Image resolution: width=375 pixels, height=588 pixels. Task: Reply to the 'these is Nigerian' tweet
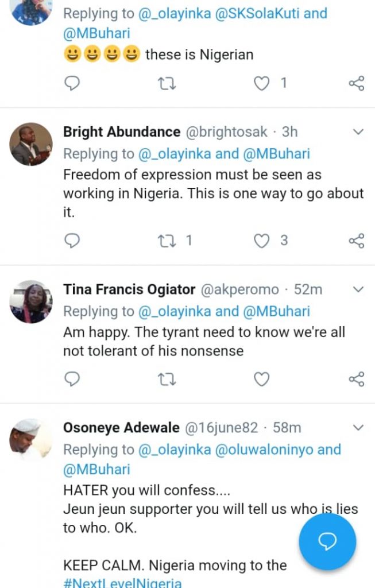(71, 84)
